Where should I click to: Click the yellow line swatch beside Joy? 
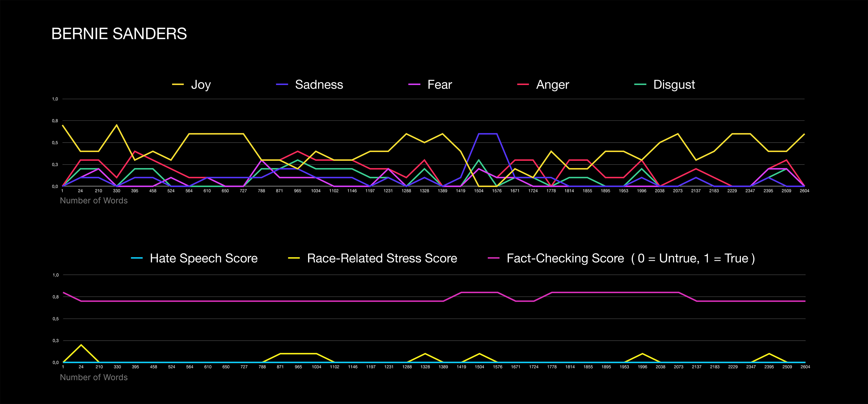(178, 84)
